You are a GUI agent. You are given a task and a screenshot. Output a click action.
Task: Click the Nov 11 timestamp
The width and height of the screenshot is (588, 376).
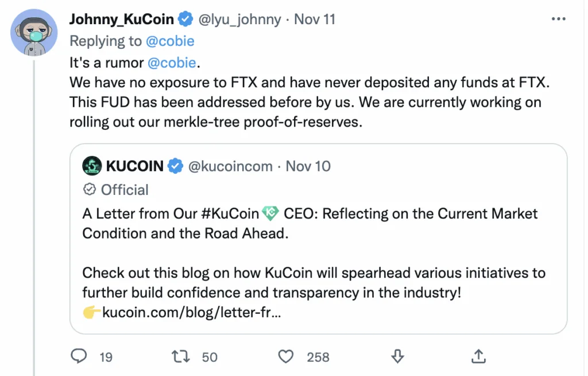(x=315, y=18)
